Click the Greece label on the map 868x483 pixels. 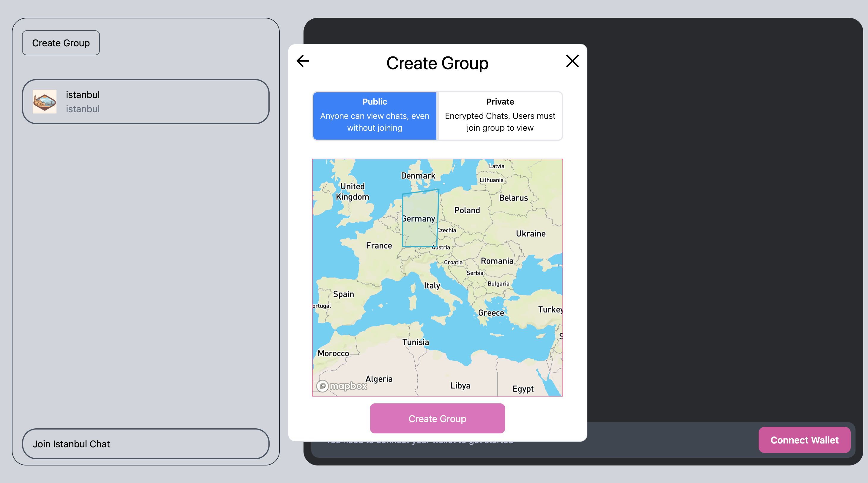point(491,313)
